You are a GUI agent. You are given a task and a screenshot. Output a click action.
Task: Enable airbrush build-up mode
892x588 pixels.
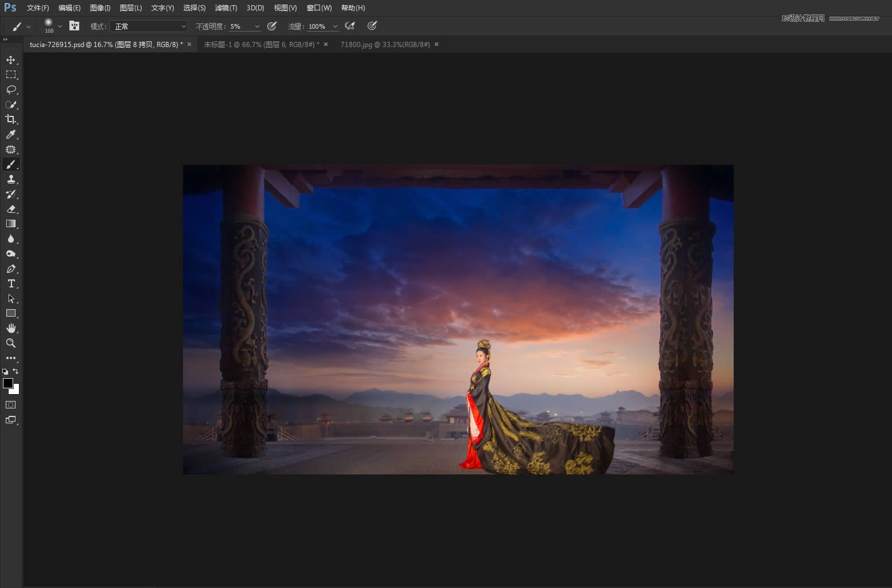[x=350, y=26]
